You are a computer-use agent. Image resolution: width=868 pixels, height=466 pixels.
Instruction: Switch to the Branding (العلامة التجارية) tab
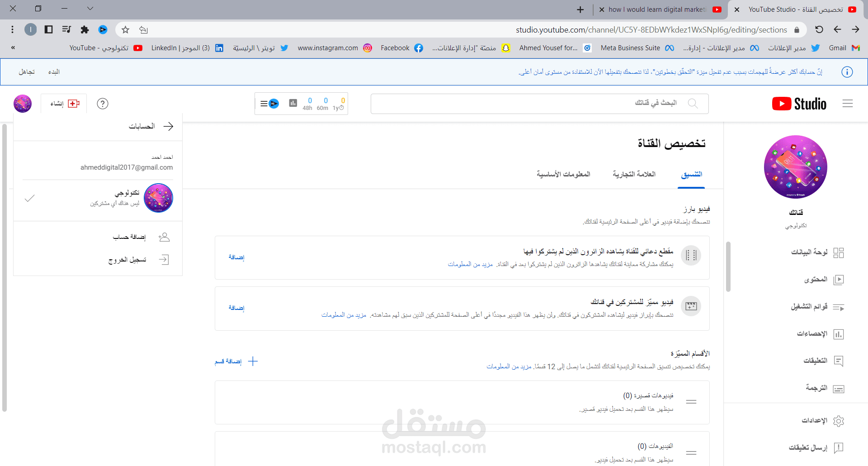[x=634, y=174]
